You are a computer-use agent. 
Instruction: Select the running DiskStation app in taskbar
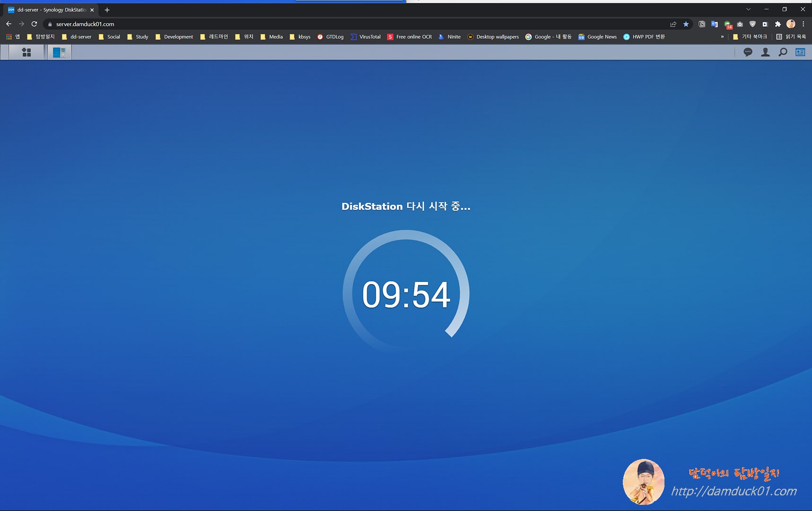pos(59,52)
